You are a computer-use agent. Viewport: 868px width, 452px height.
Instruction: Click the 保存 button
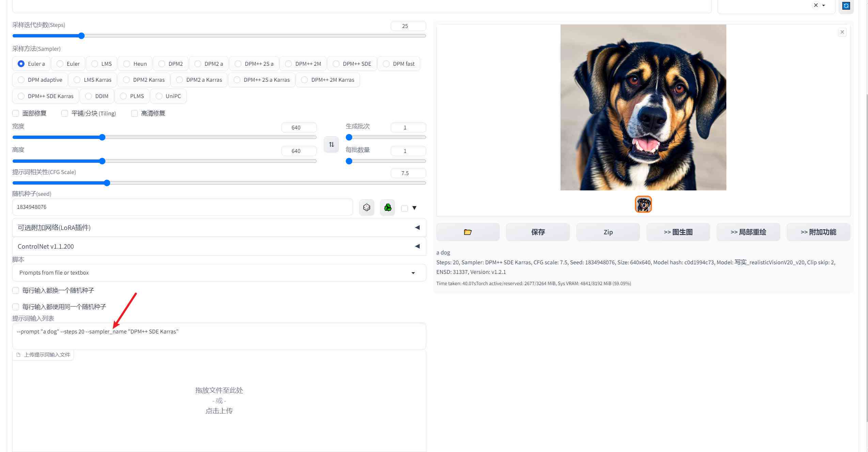click(x=538, y=232)
